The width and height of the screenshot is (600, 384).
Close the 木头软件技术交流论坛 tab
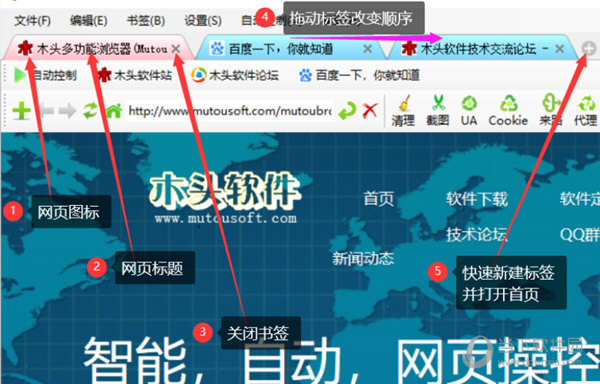[559, 49]
